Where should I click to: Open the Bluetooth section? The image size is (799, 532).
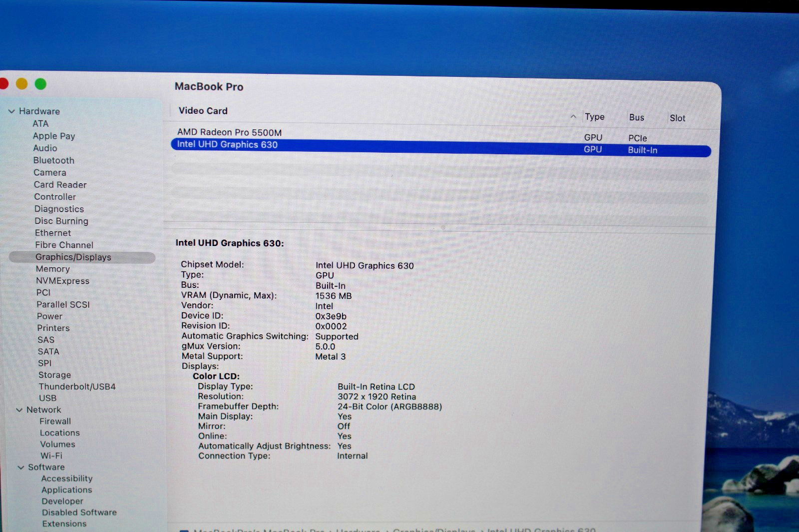coord(54,160)
